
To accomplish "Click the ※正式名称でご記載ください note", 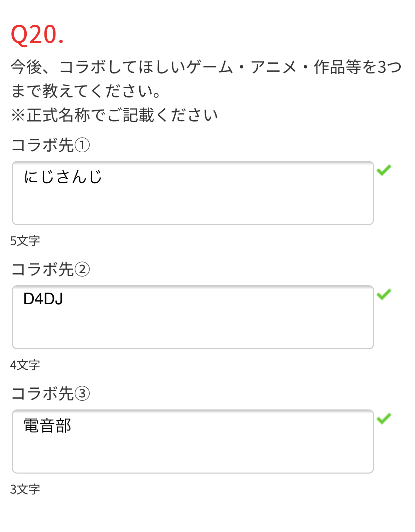I will tap(115, 115).
